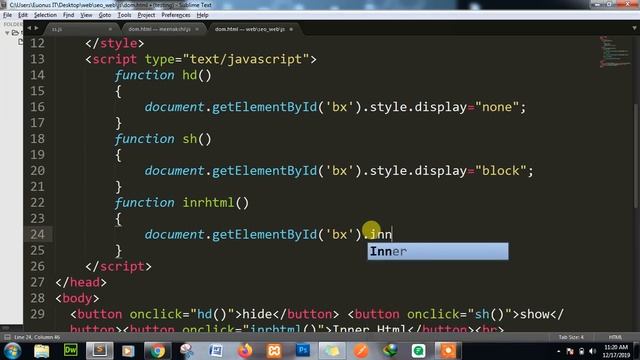640x360 pixels.
Task: Close the dom.html meenakshi tab
Action: pyautogui.click(x=197, y=29)
